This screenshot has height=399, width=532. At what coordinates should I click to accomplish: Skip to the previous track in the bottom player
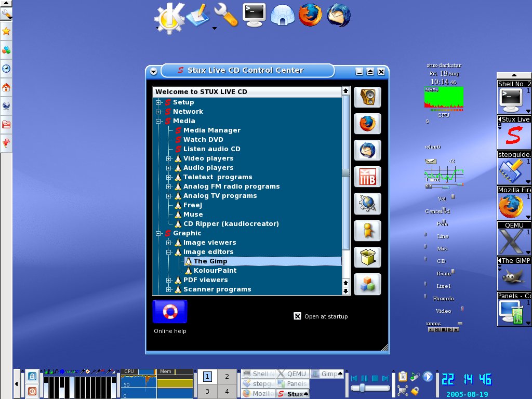(x=354, y=378)
